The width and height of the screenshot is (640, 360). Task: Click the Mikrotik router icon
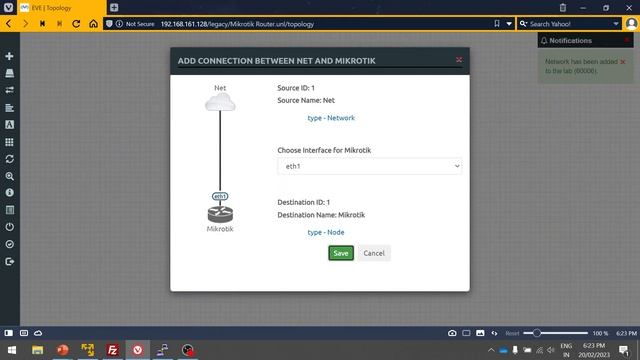pos(220,214)
